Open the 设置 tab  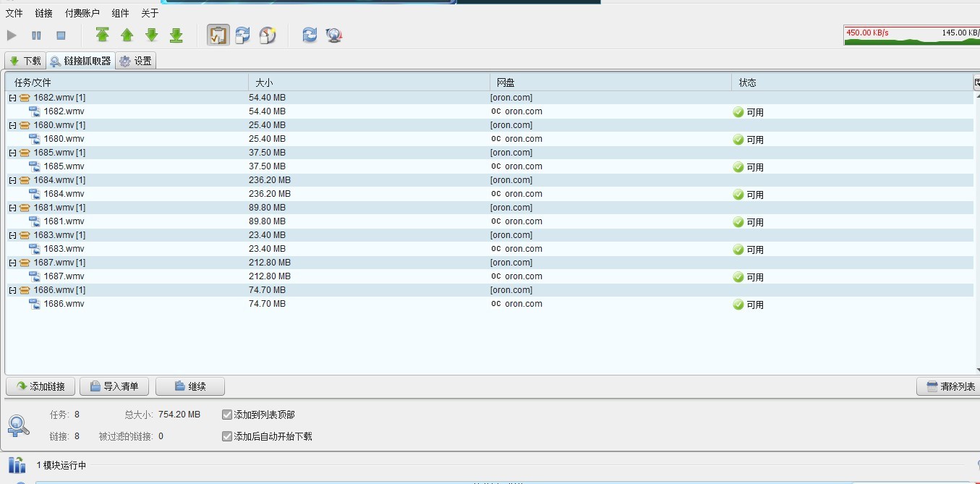coord(136,61)
